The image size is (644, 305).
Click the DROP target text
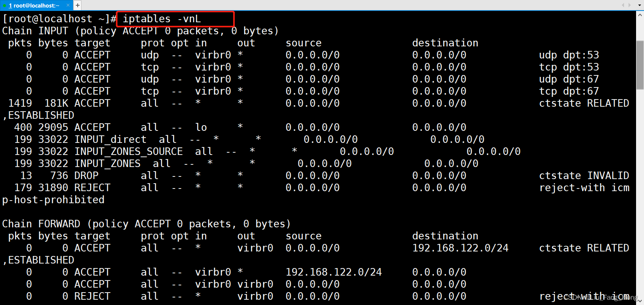[x=86, y=176]
